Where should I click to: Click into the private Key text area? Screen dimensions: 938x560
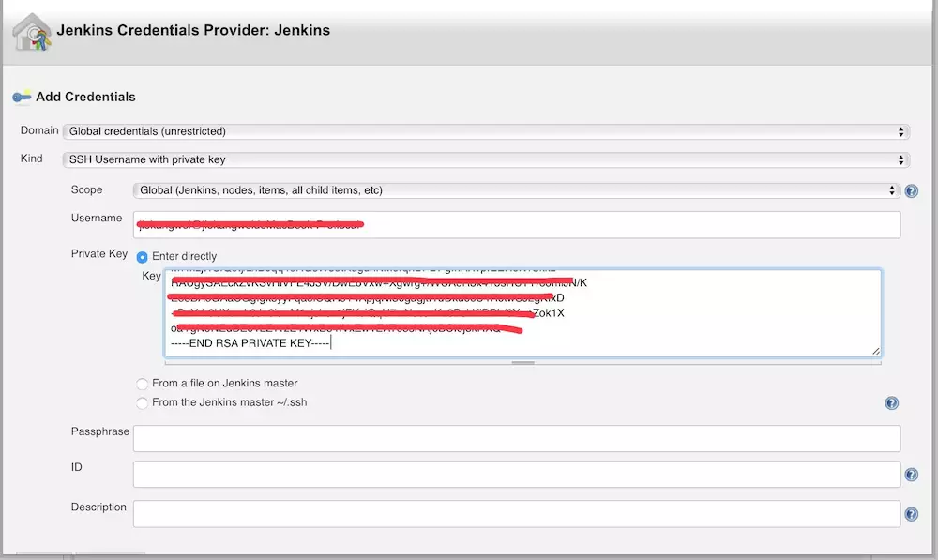point(522,313)
